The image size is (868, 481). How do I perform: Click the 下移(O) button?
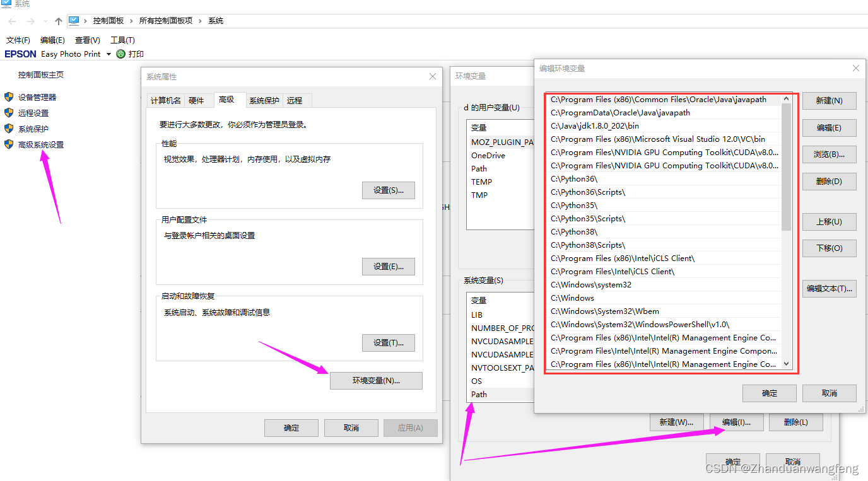[829, 248]
